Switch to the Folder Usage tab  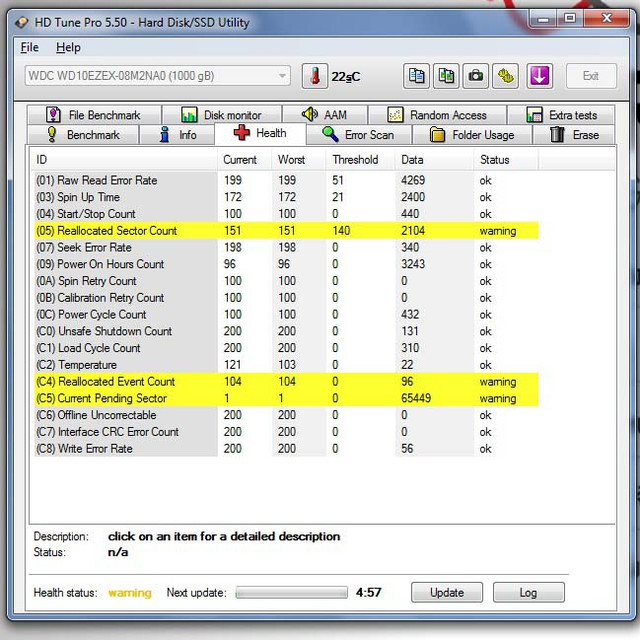pyautogui.click(x=472, y=135)
